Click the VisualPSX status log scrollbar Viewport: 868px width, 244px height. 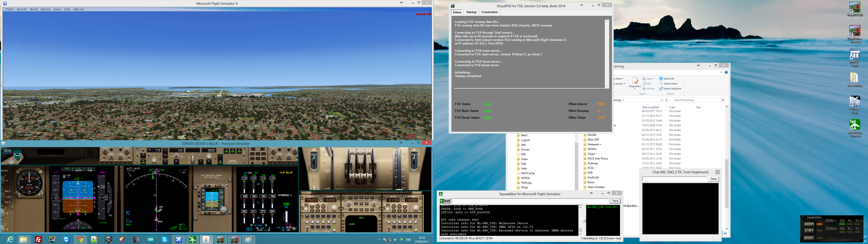(x=607, y=54)
